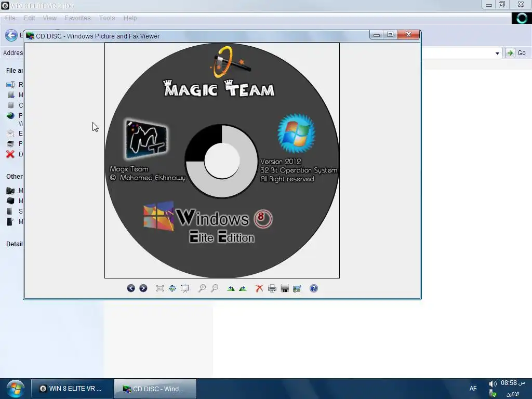Image resolution: width=532 pixels, height=399 pixels.
Task: Delete the picture with red X icon
Action: click(259, 288)
